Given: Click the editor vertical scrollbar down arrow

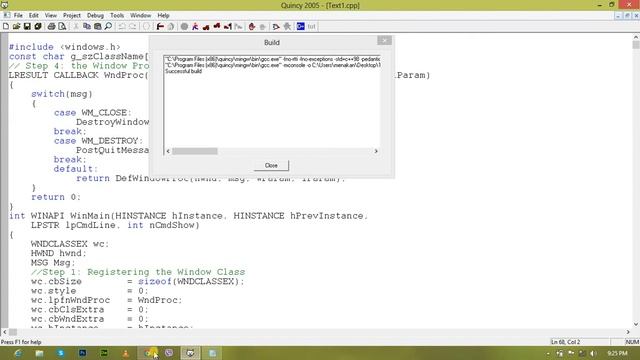Looking at the screenshot, I should click(636, 324).
